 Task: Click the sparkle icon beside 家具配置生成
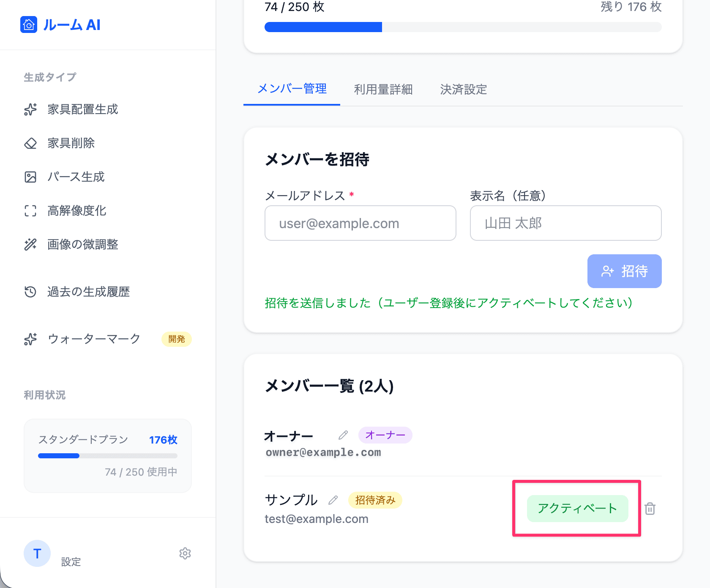[x=30, y=109]
